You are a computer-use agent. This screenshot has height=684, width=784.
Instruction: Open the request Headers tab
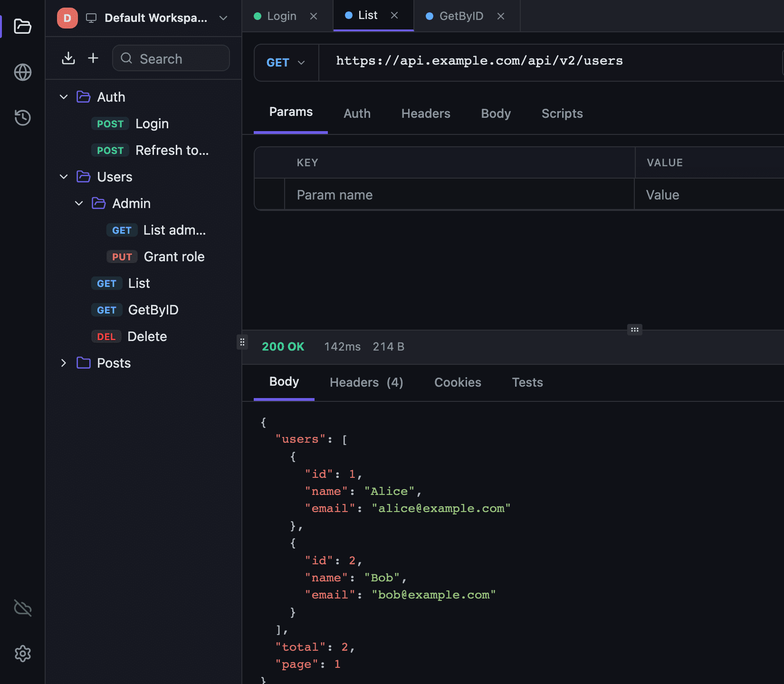426,114
